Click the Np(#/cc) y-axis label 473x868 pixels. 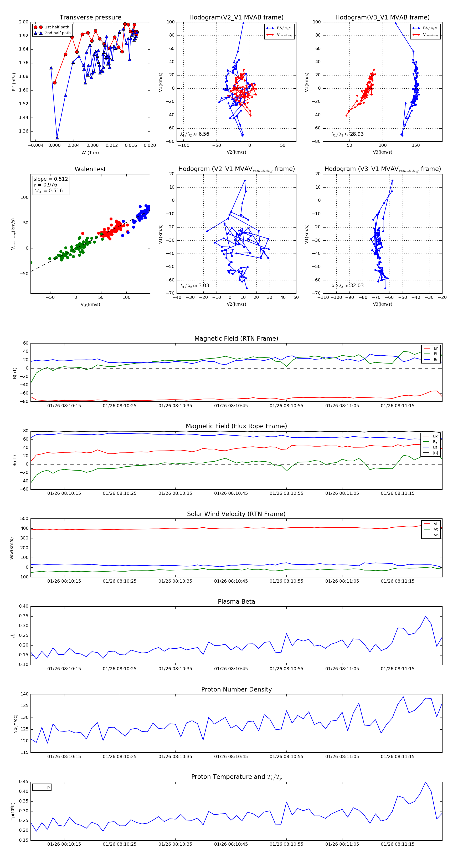15,724
